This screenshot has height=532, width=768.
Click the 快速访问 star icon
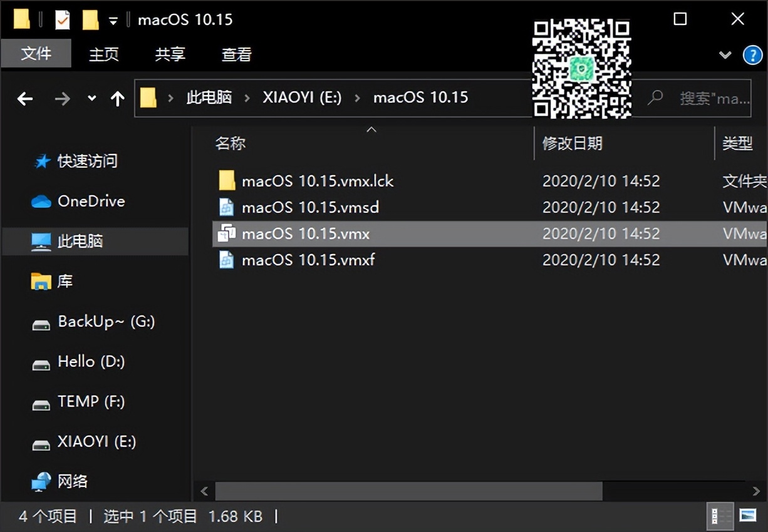41,161
